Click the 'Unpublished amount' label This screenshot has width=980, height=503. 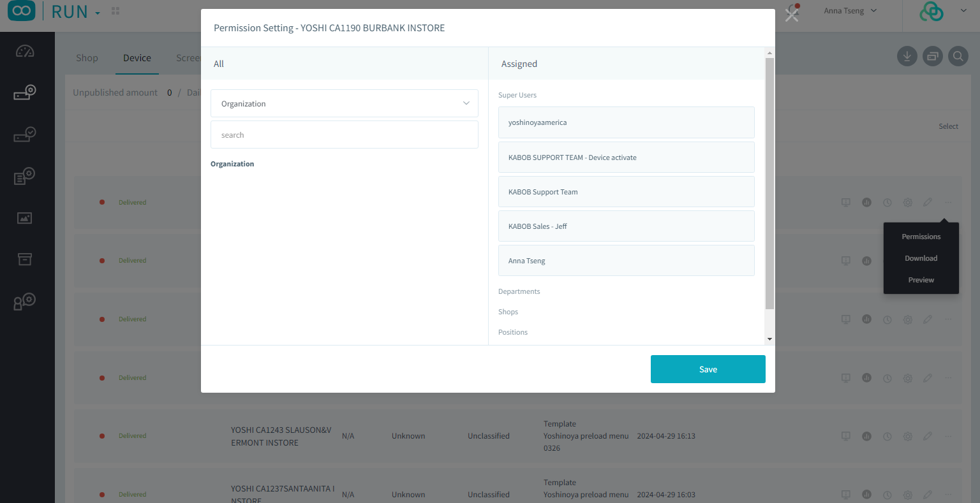[115, 92]
